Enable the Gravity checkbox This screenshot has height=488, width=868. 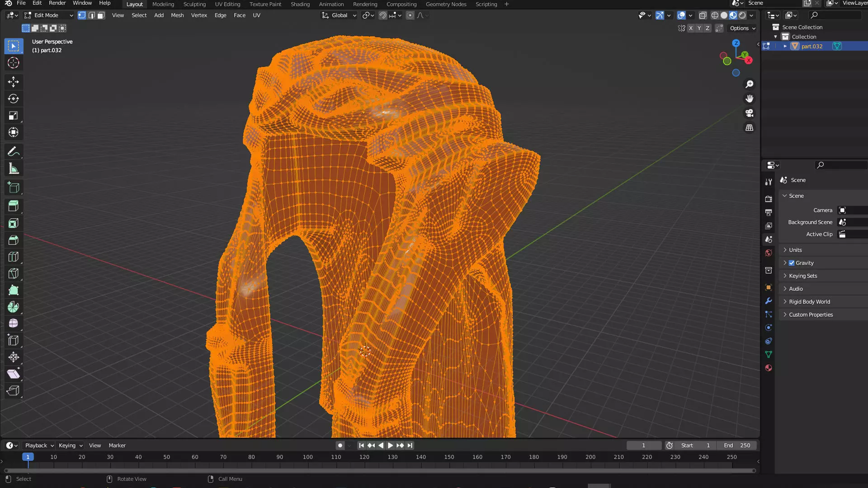pyautogui.click(x=792, y=263)
